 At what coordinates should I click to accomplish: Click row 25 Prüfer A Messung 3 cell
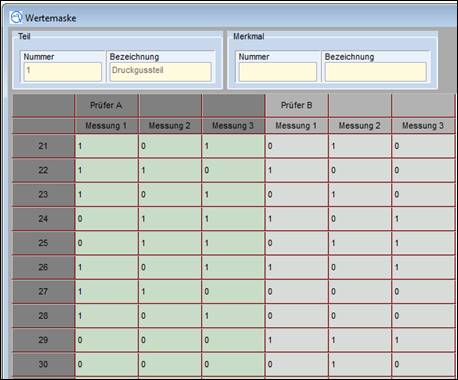click(x=233, y=243)
